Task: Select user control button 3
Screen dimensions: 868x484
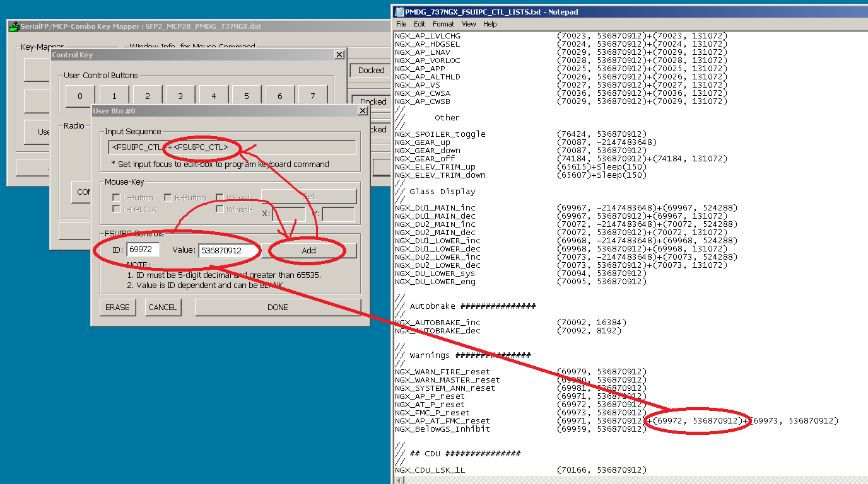Action: point(179,95)
